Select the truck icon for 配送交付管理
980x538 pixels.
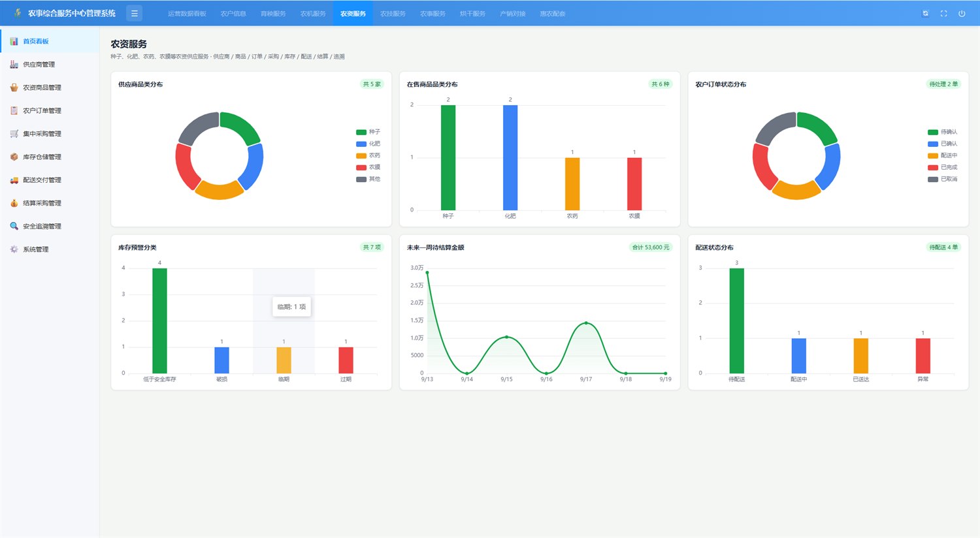click(x=14, y=180)
